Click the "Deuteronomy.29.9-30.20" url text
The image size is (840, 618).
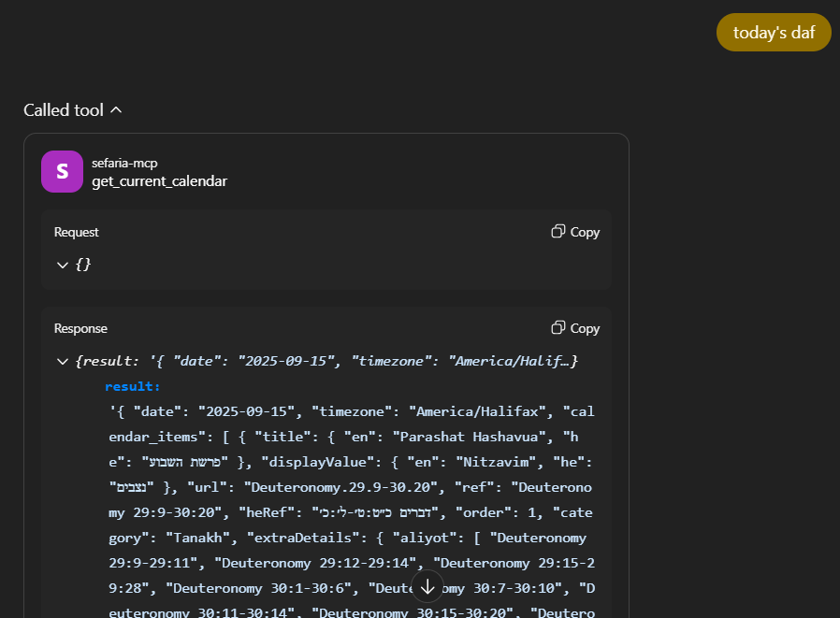340,487
